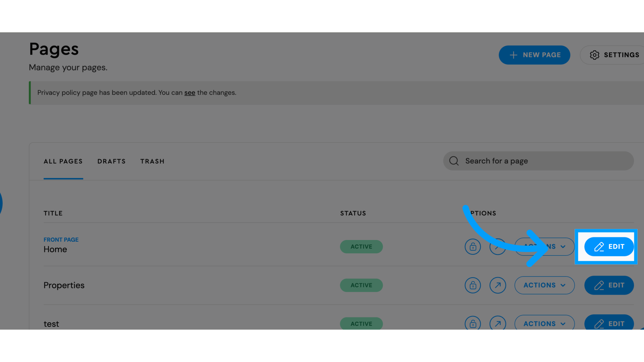Expand ACTIONS dropdown for Properties page

[544, 285]
